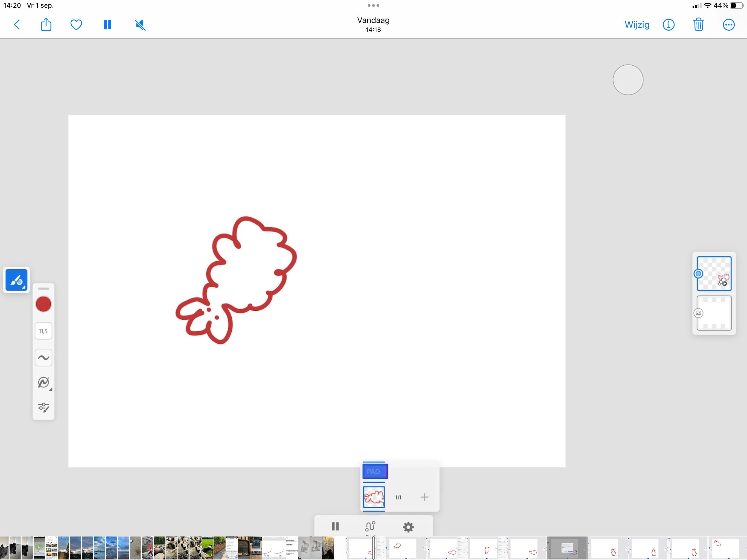
Task: Go back with the left chevron
Action: [x=17, y=25]
